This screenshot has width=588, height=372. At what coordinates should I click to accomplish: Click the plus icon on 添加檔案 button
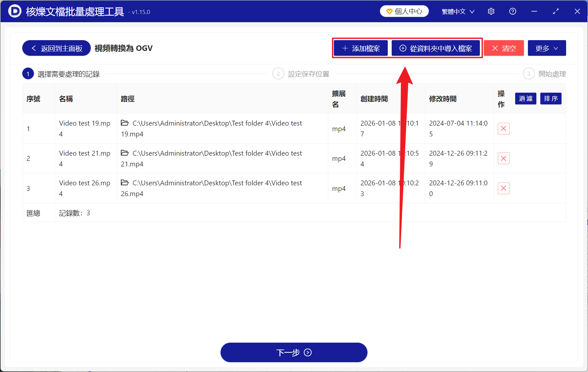(344, 48)
